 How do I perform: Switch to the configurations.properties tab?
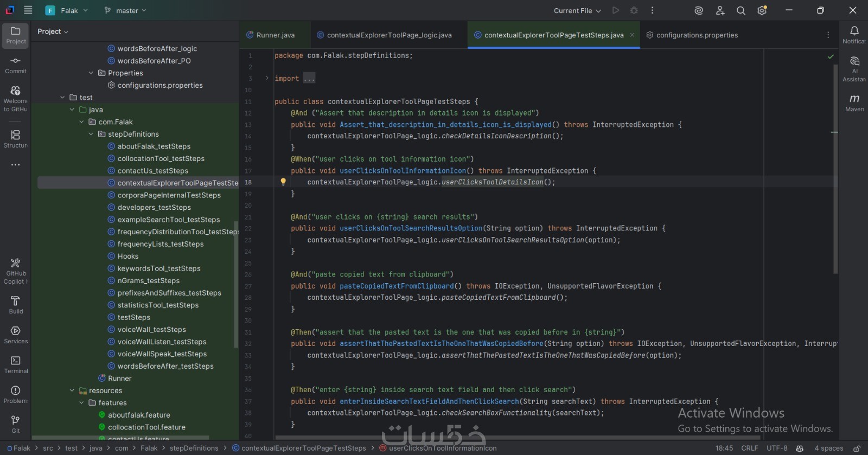(697, 35)
